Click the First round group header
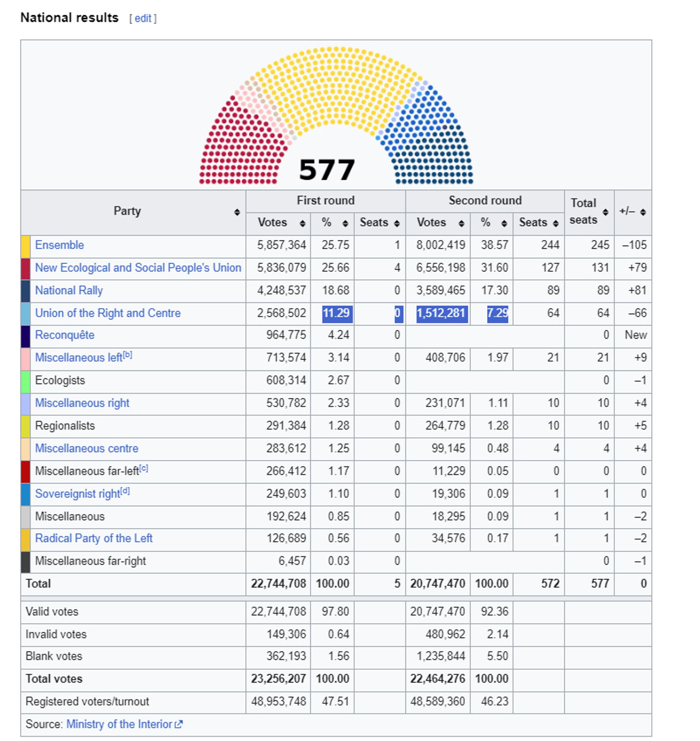700x741 pixels. tap(326, 202)
